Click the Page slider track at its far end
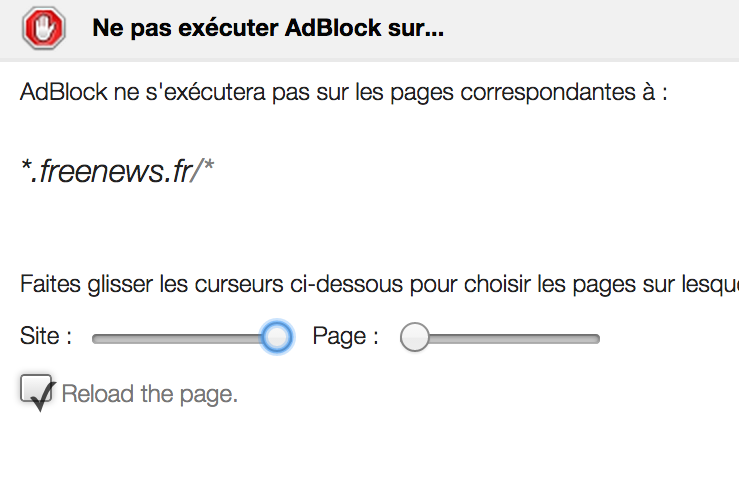Image resolution: width=739 pixels, height=497 pixels. pyautogui.click(x=596, y=339)
